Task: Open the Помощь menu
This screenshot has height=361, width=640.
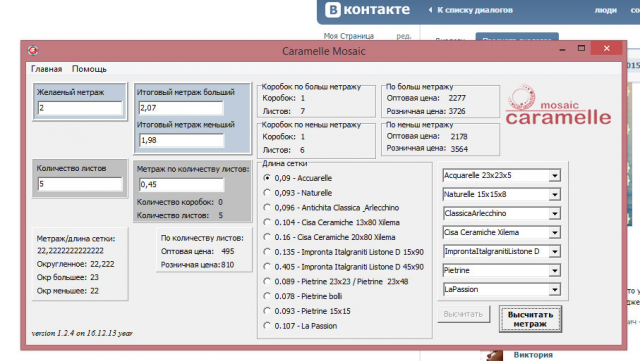Action: coord(89,69)
